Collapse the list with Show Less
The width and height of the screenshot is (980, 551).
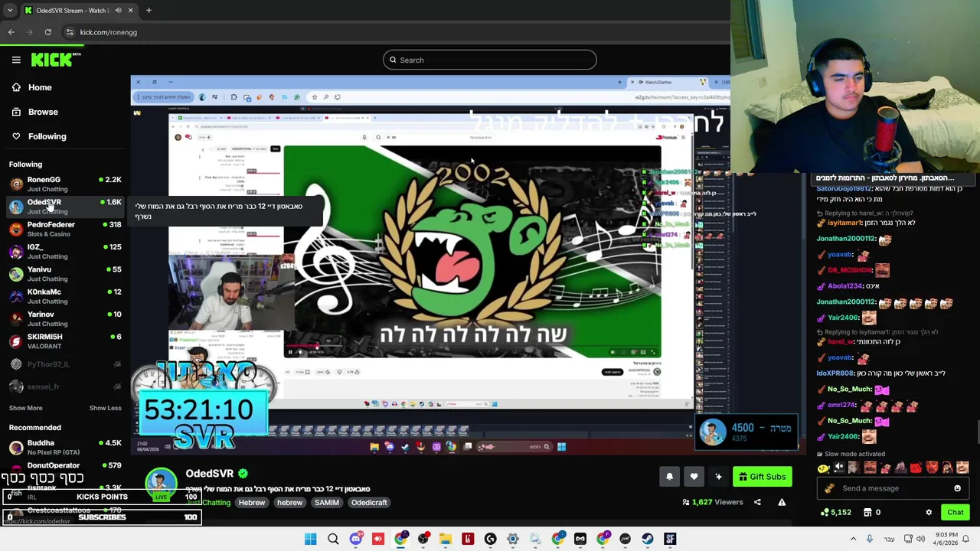(105, 408)
